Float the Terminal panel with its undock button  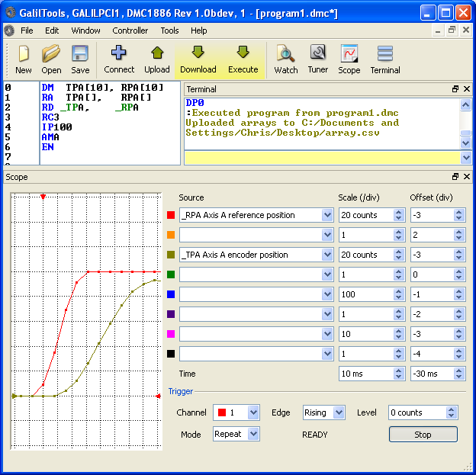[455, 89]
